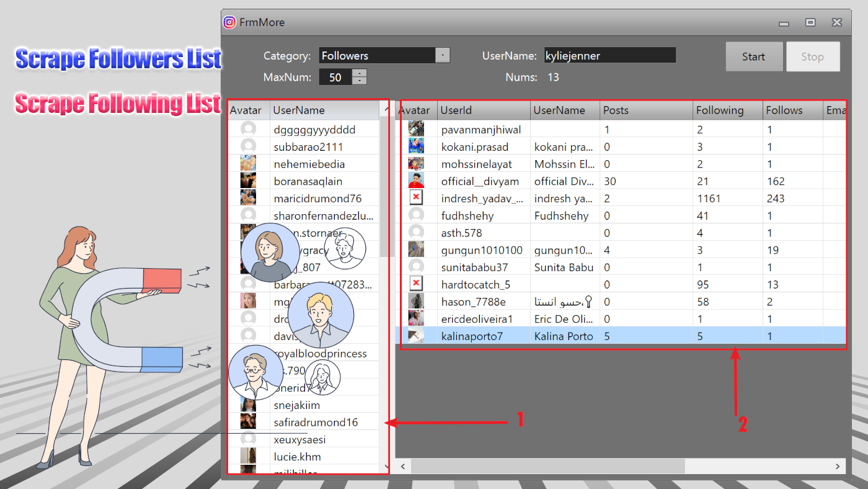Select the ericdeoliveira1 avatar thumbnail
868x489 pixels.
click(416, 319)
